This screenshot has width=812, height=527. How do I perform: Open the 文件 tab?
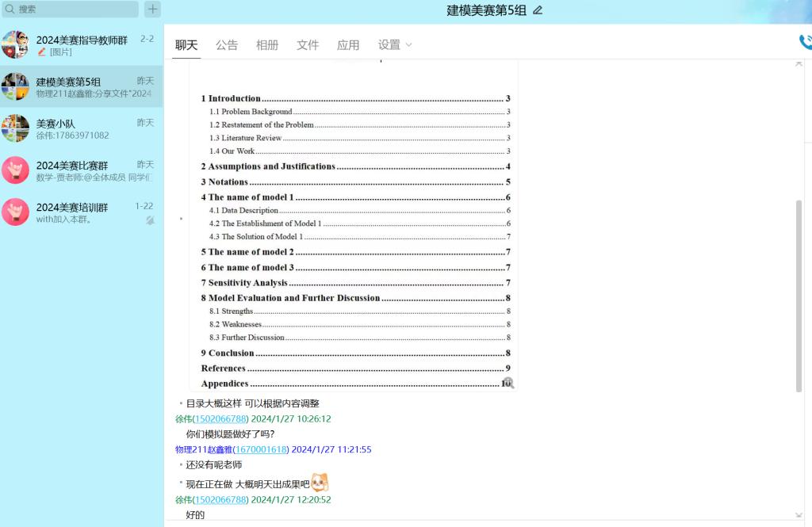308,45
